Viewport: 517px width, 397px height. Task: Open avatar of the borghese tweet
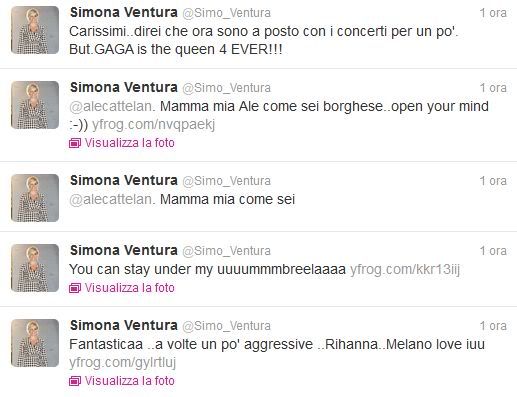[35, 105]
